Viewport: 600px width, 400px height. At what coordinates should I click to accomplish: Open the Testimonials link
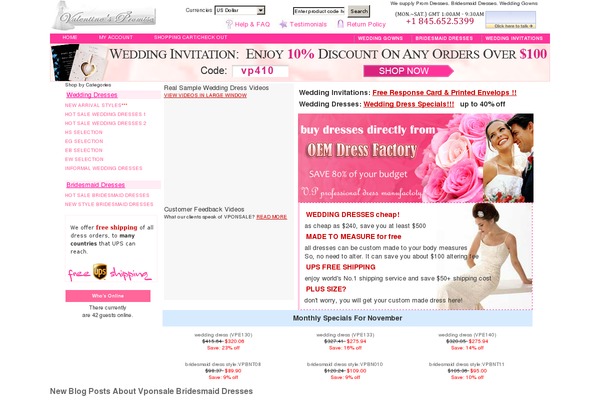(308, 24)
